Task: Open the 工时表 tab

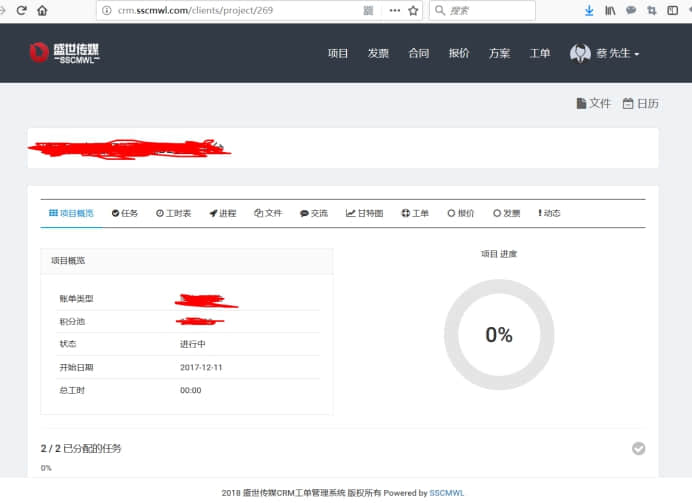Action: (x=173, y=213)
